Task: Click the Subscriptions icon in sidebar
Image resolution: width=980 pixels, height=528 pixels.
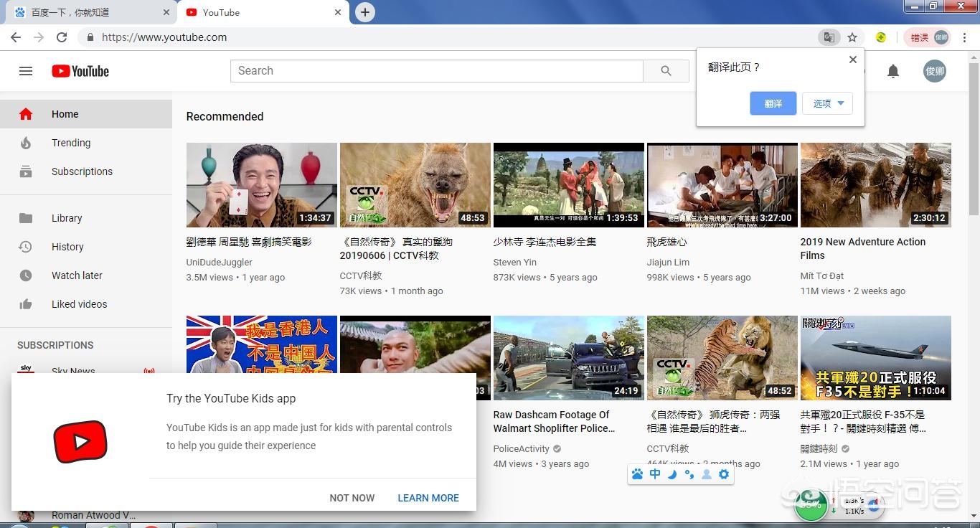Action: pyautogui.click(x=26, y=171)
